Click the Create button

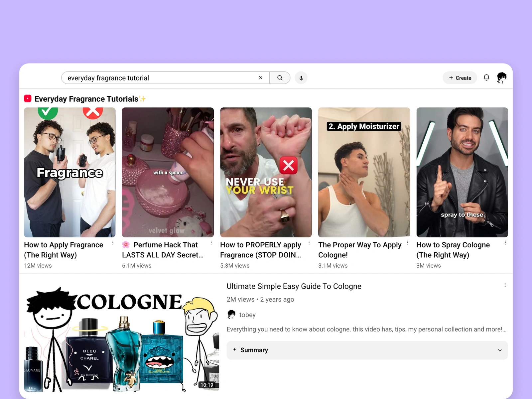pos(460,78)
